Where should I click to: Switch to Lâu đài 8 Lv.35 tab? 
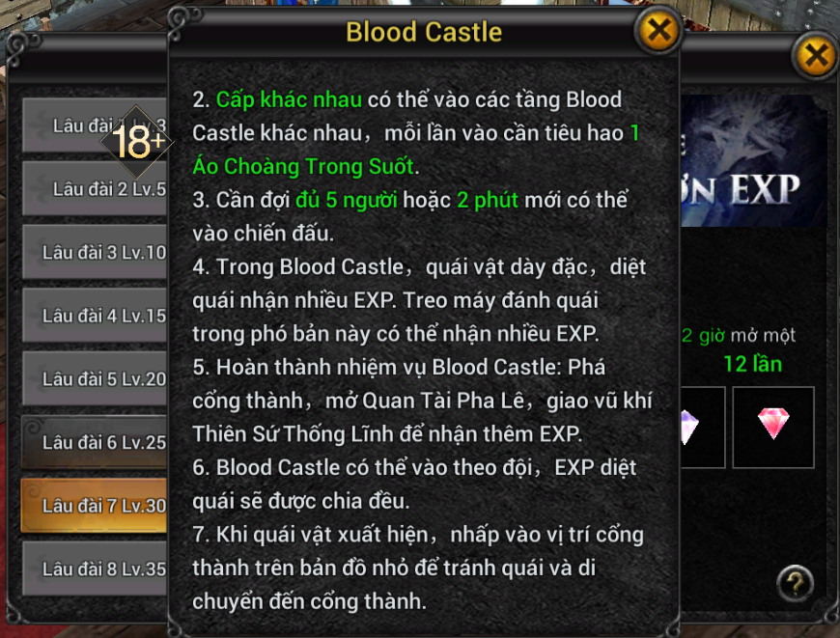pyautogui.click(x=95, y=569)
